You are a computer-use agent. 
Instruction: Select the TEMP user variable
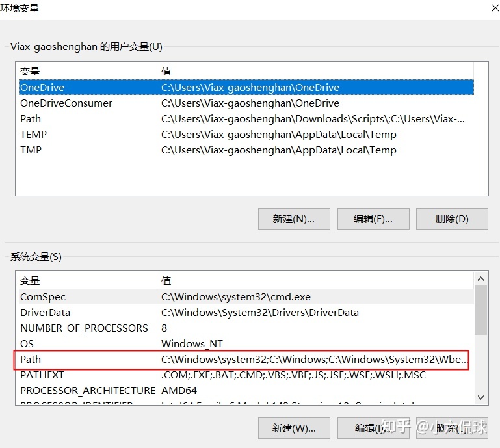246,134
